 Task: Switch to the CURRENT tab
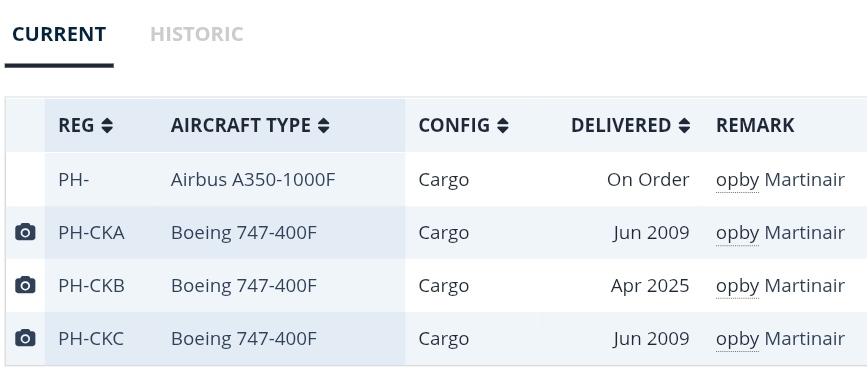[x=59, y=34]
